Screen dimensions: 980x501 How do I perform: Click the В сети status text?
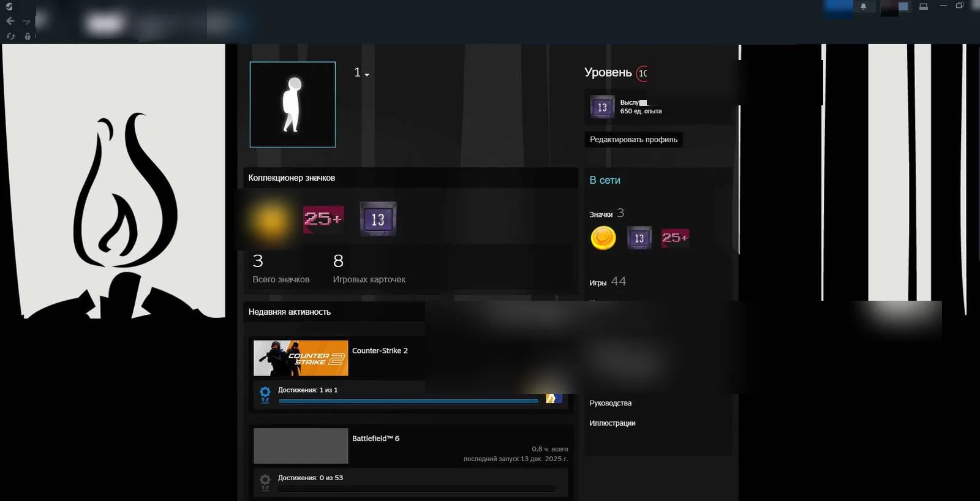pos(605,180)
